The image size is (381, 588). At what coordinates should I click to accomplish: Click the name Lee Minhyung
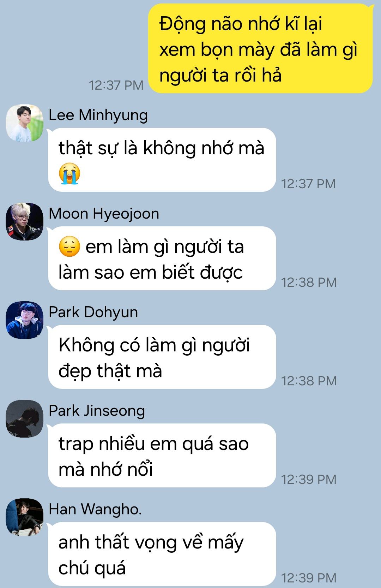point(98,115)
